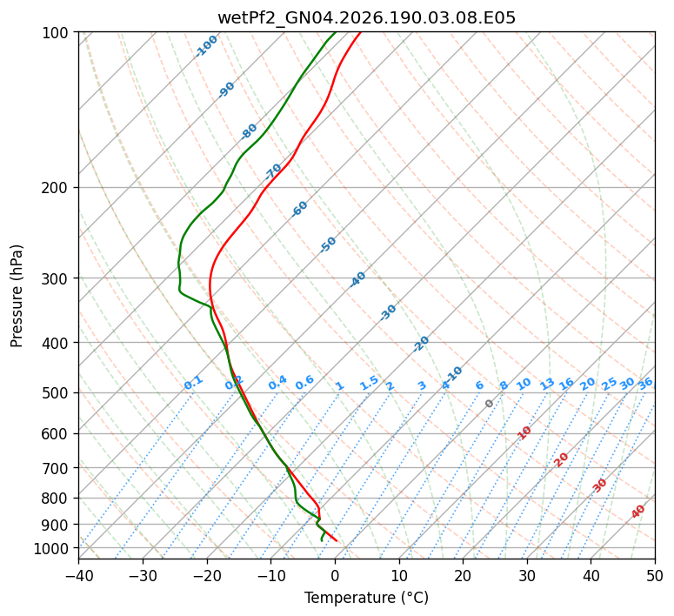
Task: Click the Temperature (°C) axis label
Action: tap(366, 598)
